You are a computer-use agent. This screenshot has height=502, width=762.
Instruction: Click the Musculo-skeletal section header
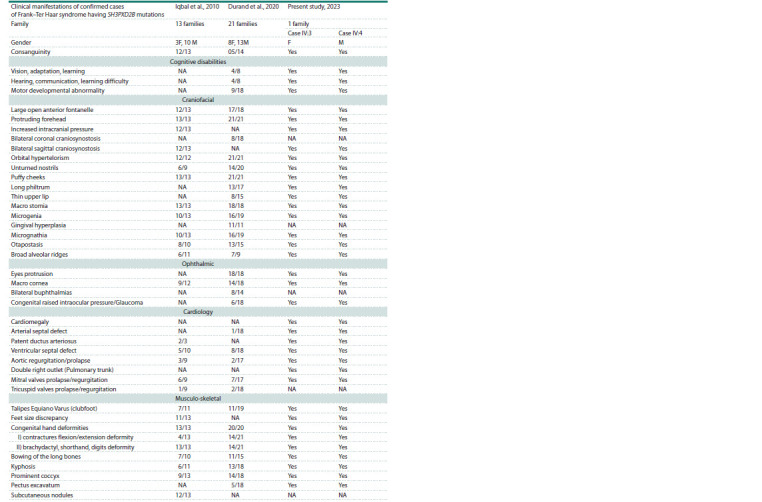(198, 398)
